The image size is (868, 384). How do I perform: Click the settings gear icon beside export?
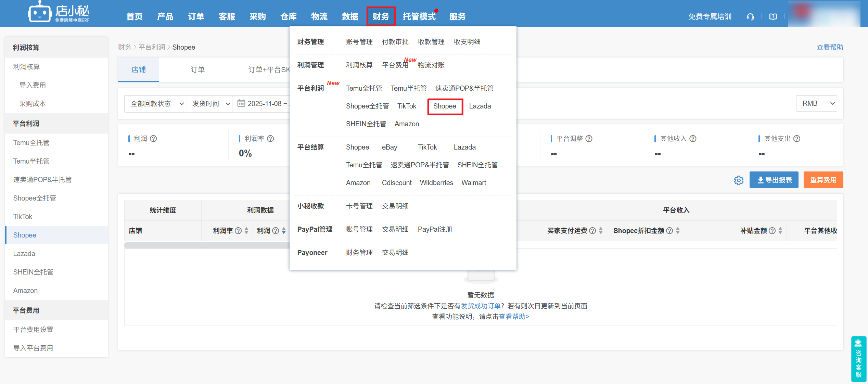(739, 180)
